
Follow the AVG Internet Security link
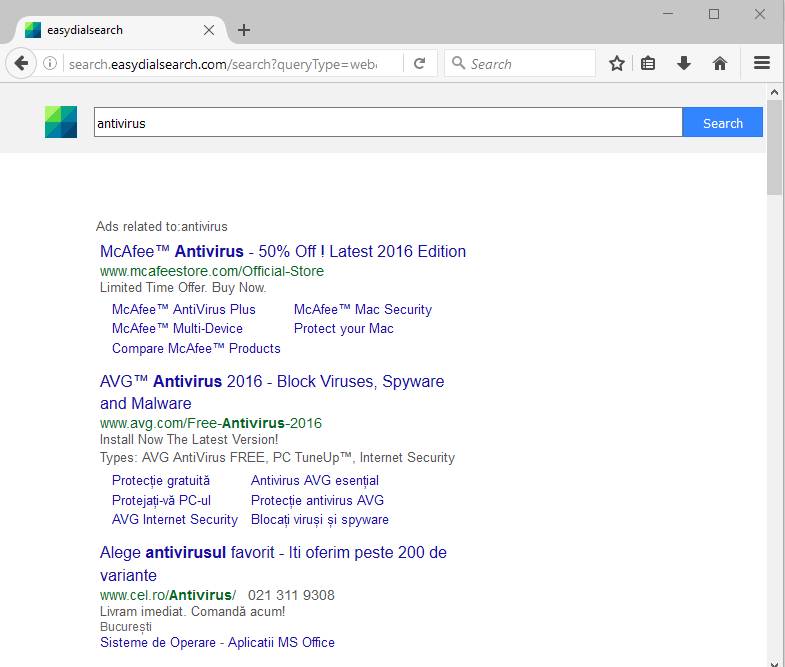[x=175, y=519]
